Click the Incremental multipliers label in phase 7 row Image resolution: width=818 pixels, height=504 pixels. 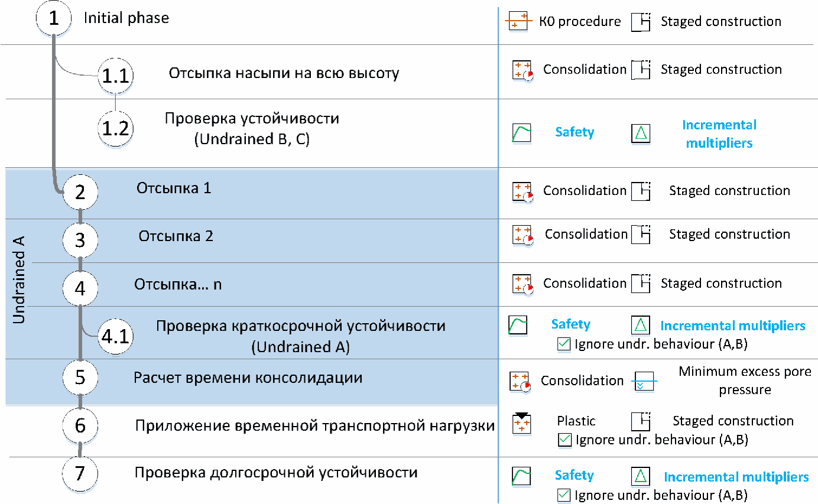click(736, 477)
